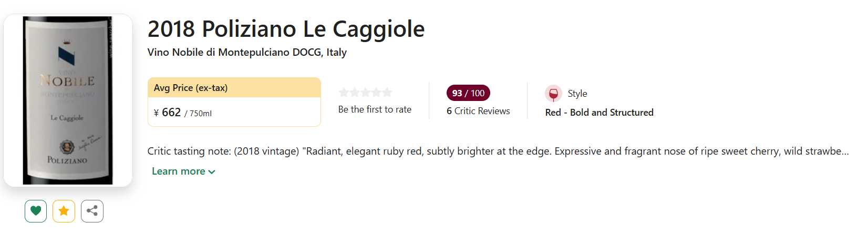868x233 pixels.
Task: Click the 2018 Poliziano Le Caggiole title
Action: [x=286, y=29]
